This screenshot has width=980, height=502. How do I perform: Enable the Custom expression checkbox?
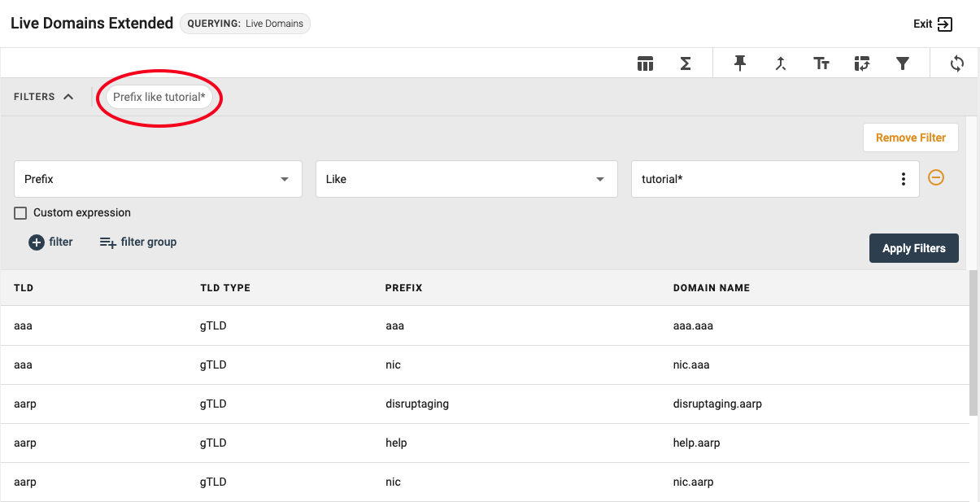point(21,213)
